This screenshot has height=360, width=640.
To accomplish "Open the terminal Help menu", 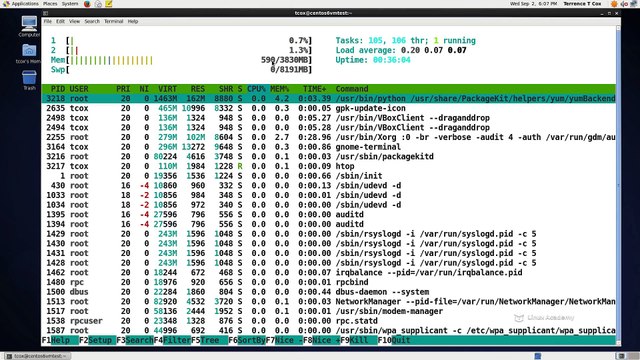I will (133, 21).
